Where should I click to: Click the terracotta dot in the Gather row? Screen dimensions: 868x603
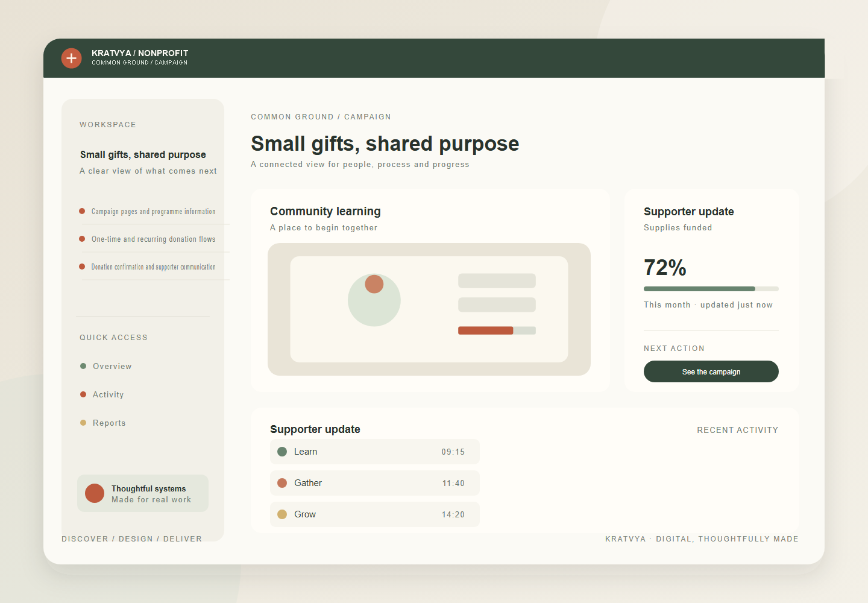(x=282, y=483)
